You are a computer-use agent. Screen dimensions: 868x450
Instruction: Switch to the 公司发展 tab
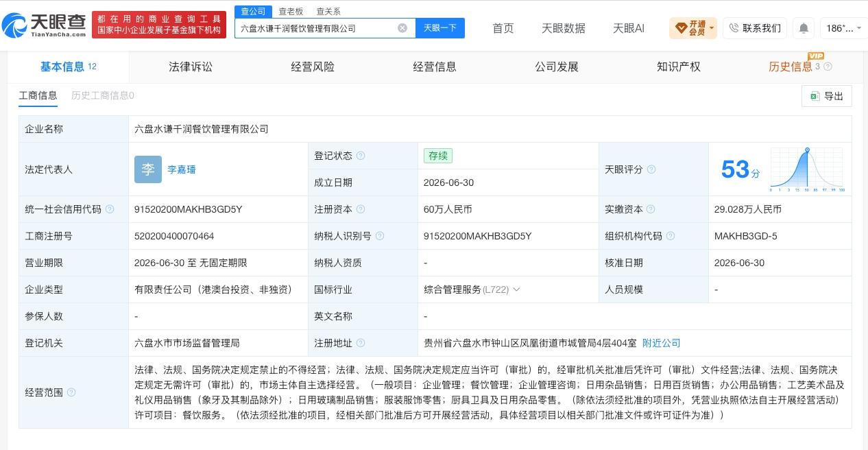[557, 67]
